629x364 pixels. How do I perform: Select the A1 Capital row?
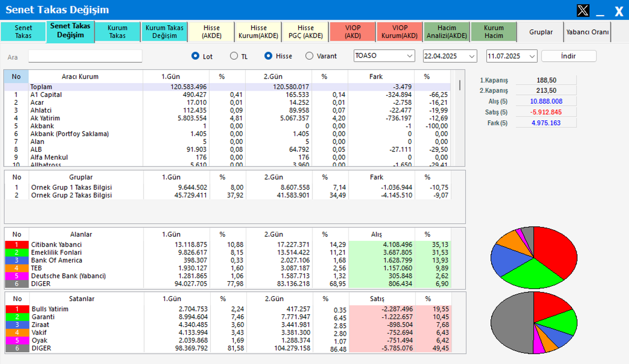click(x=227, y=95)
